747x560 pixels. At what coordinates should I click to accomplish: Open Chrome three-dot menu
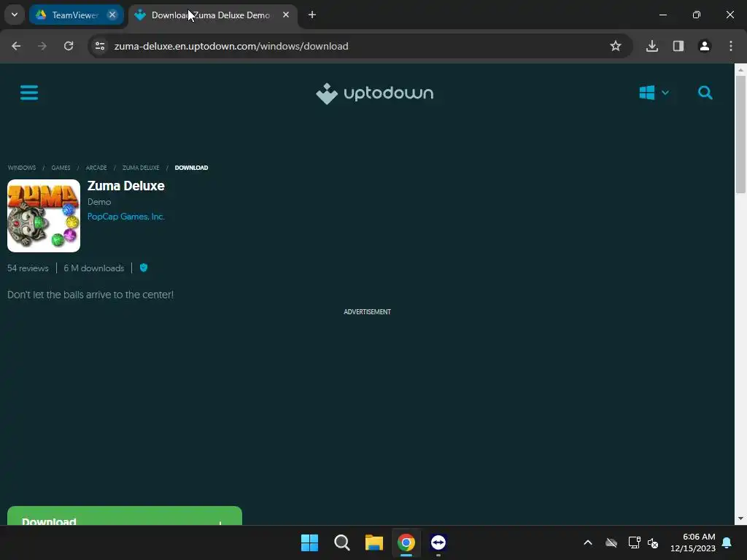(x=731, y=46)
